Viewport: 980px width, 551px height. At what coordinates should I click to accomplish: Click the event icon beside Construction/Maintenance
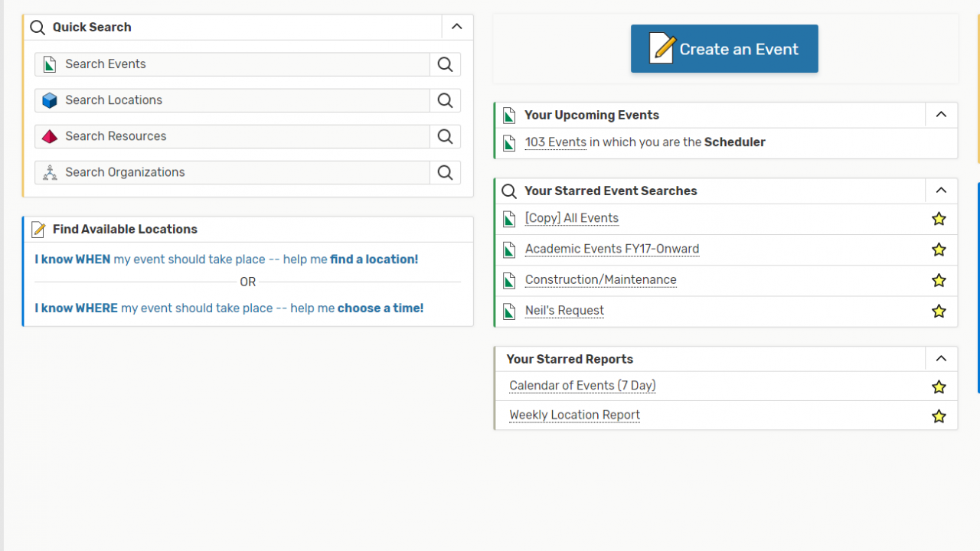(x=509, y=281)
